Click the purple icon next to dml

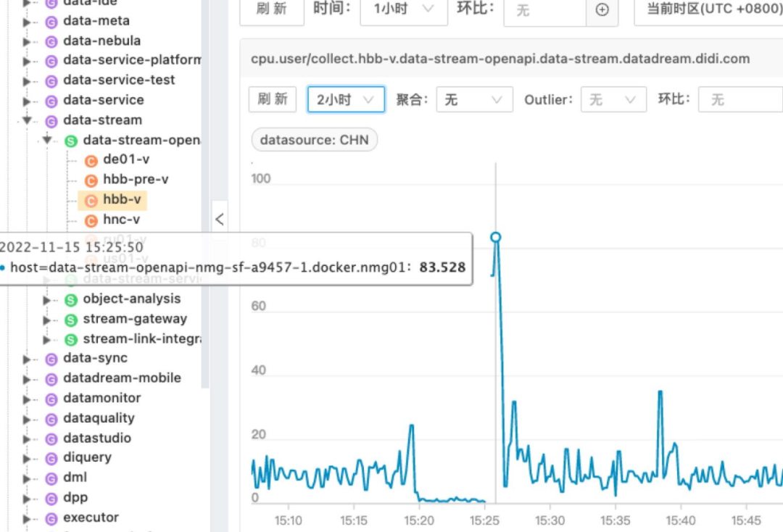51,478
